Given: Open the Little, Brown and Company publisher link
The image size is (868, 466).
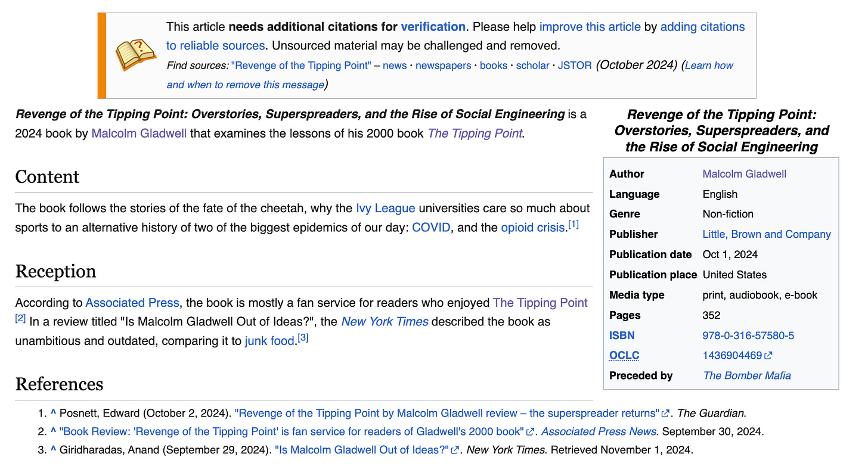Looking at the screenshot, I should pyautogui.click(x=767, y=234).
